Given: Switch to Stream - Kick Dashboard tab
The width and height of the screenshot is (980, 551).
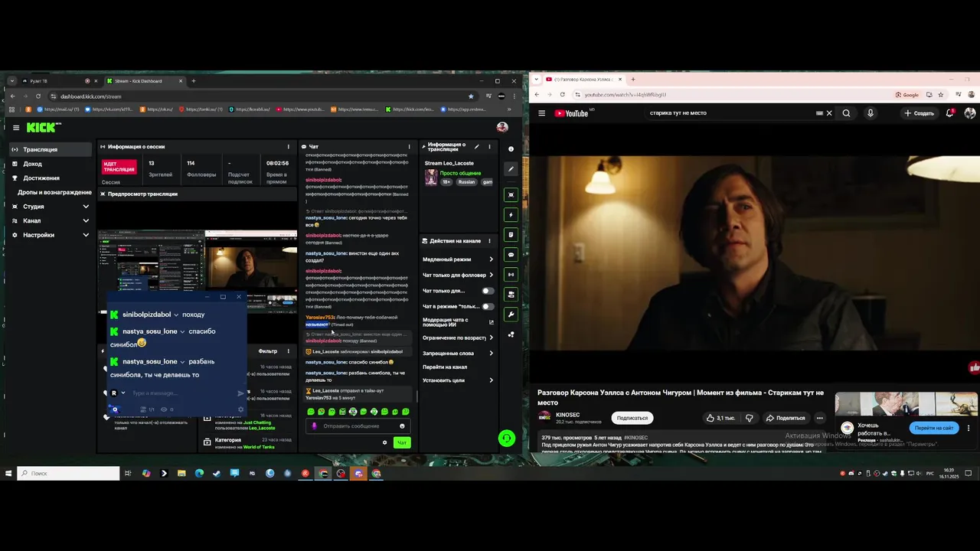Looking at the screenshot, I should [x=145, y=81].
